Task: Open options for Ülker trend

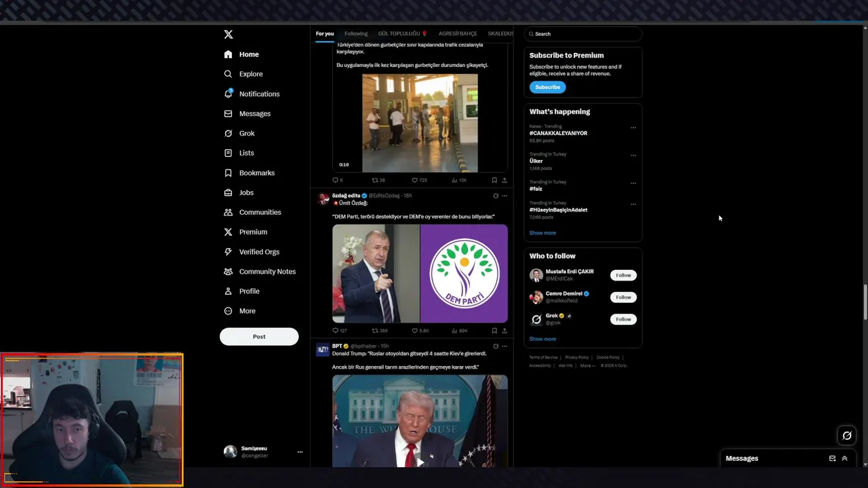Action: click(633, 155)
